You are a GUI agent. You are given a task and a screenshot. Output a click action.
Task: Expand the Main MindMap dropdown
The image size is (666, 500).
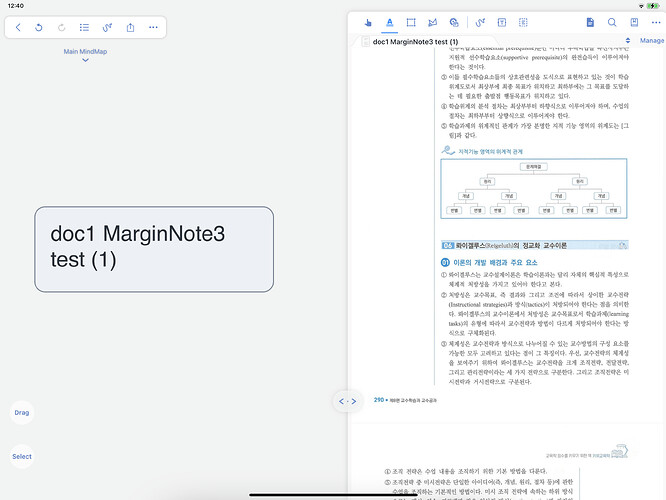pyautogui.click(x=85, y=55)
